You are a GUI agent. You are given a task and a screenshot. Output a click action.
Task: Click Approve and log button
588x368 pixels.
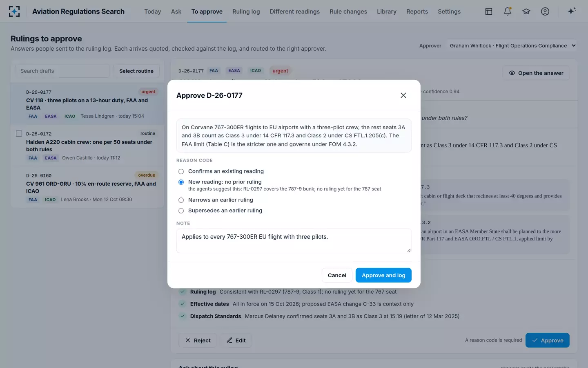click(383, 275)
